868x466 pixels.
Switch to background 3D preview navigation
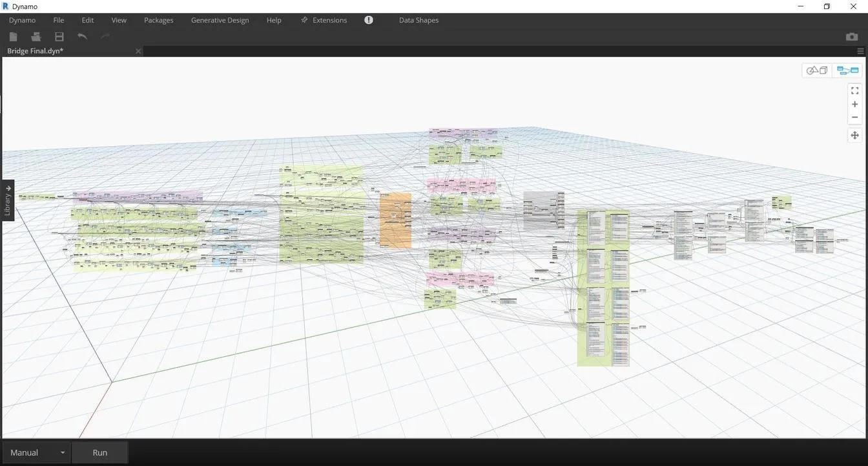click(x=817, y=70)
